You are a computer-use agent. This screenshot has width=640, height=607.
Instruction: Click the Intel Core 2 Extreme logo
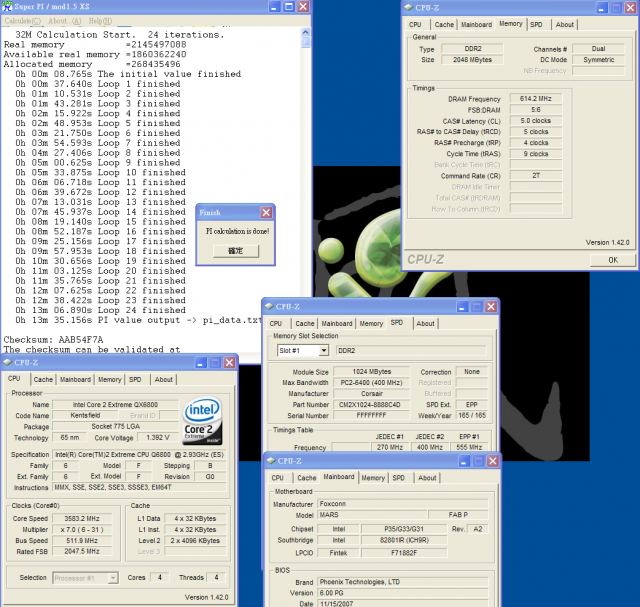pyautogui.click(x=202, y=420)
